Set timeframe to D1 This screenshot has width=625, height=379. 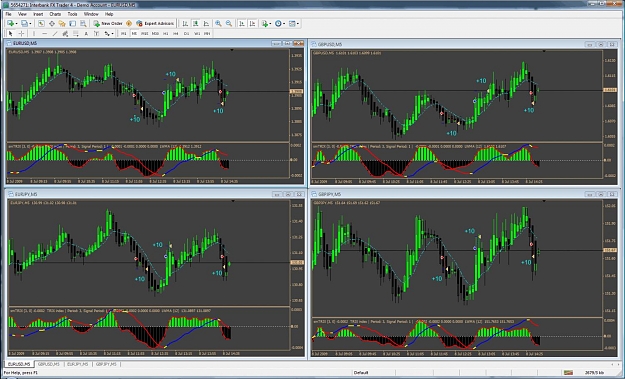pos(186,33)
